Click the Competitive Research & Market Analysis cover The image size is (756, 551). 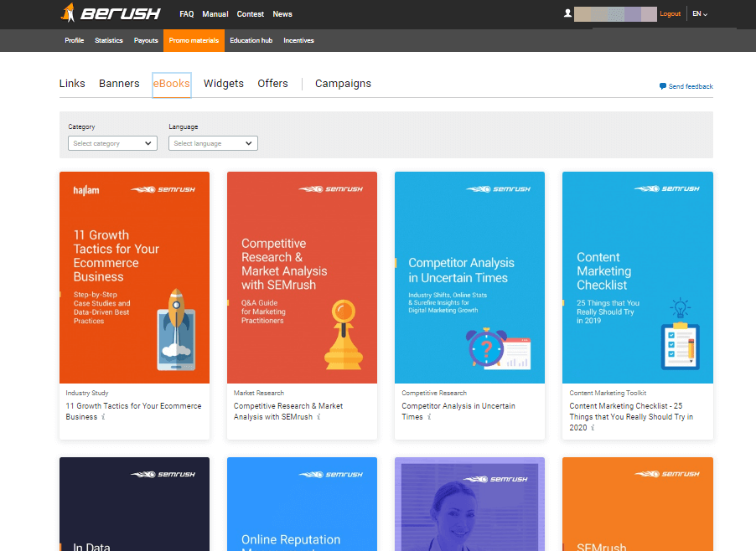coord(302,277)
